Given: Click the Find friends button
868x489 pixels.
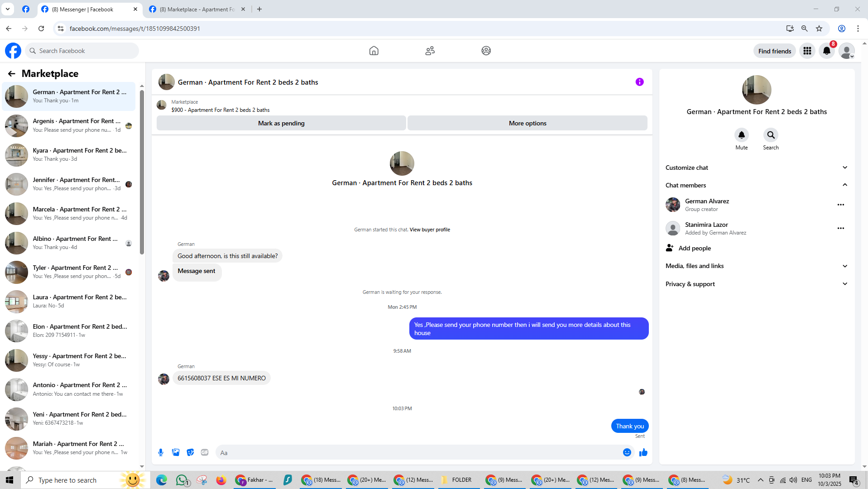Looking at the screenshot, I should tap(774, 51).
